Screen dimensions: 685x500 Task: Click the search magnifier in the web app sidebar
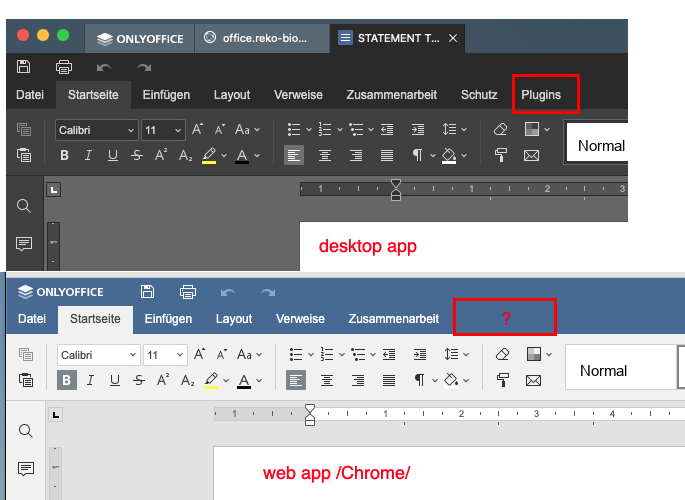(25, 430)
